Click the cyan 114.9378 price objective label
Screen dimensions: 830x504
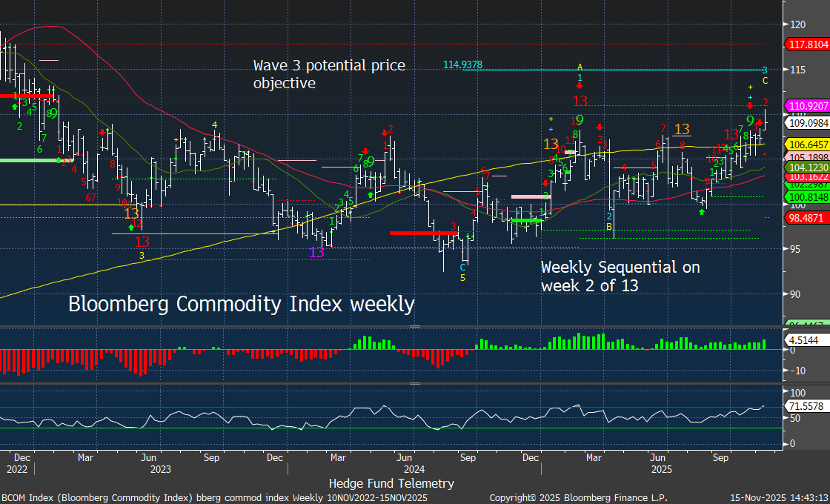point(463,65)
